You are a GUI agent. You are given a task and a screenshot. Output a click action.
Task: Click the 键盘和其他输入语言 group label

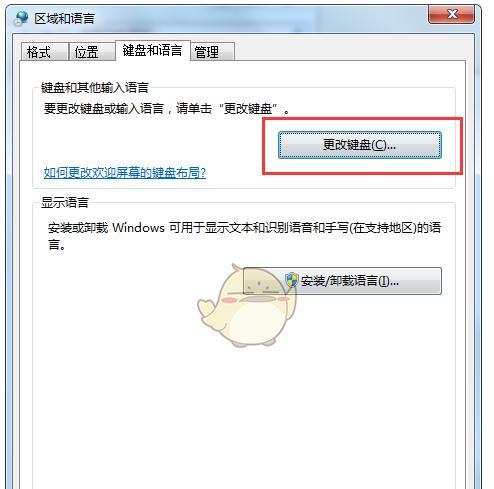click(95, 88)
